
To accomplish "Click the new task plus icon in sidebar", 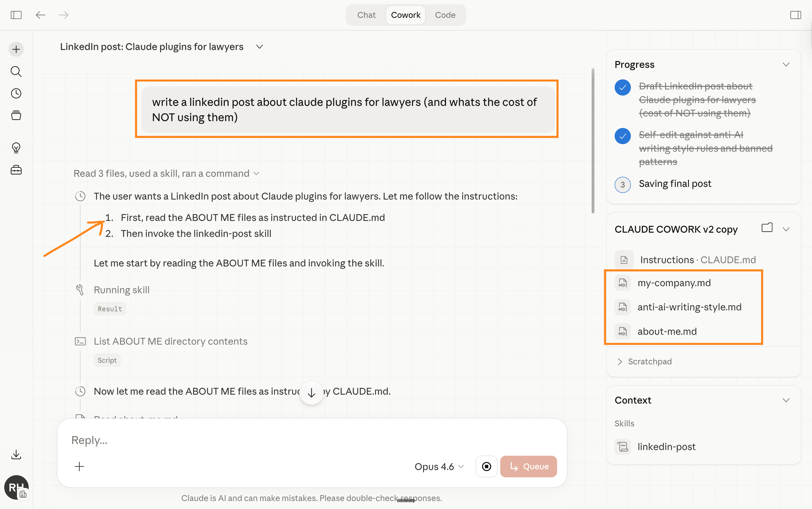I will pos(16,50).
